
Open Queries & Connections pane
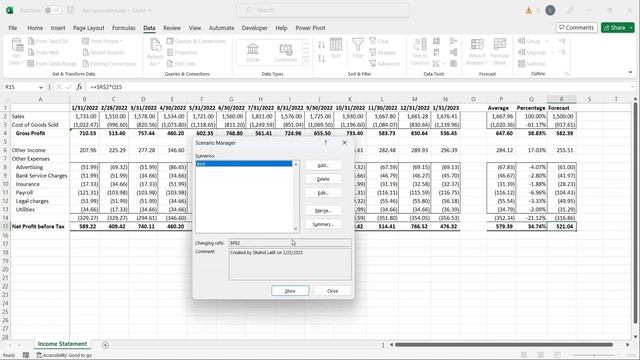196,41
